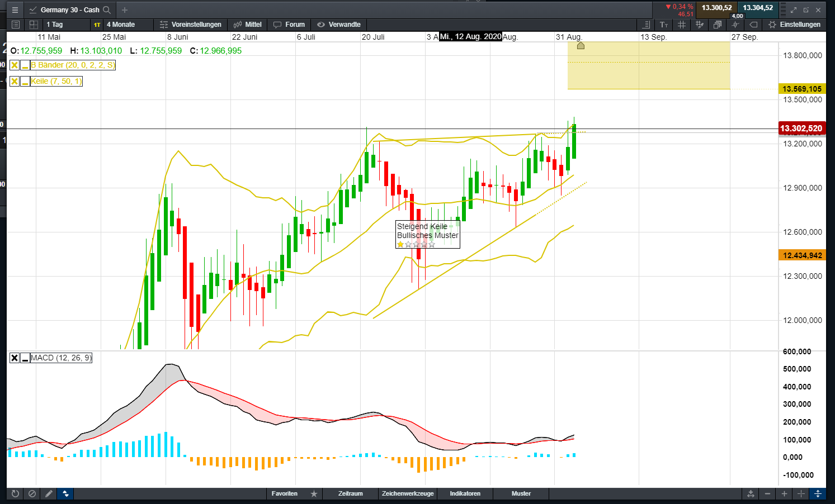Search for an instrument using magnifier icon
The height and width of the screenshot is (504, 835).
click(x=107, y=10)
